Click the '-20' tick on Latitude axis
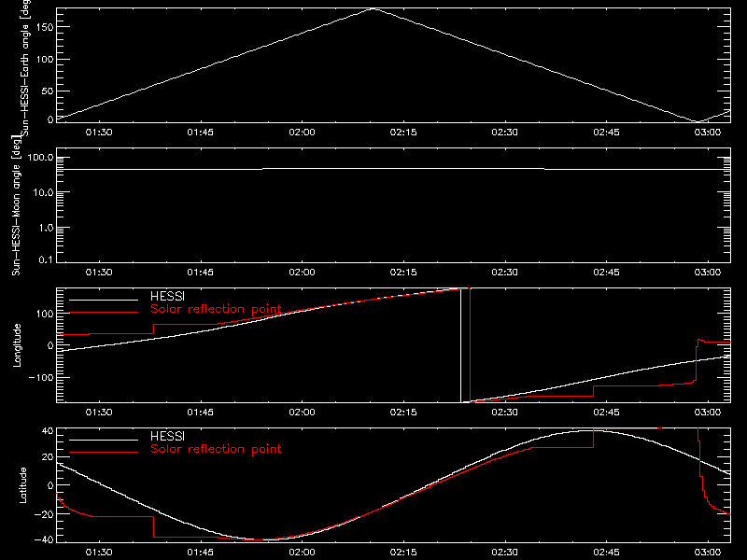The width and height of the screenshot is (747, 560). [x=44, y=514]
